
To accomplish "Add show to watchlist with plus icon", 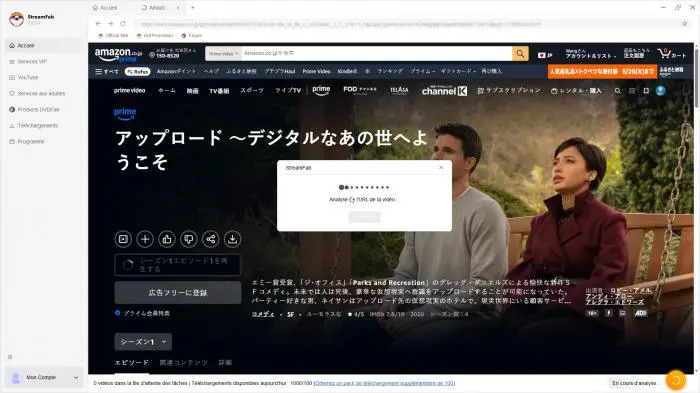I will (x=145, y=239).
